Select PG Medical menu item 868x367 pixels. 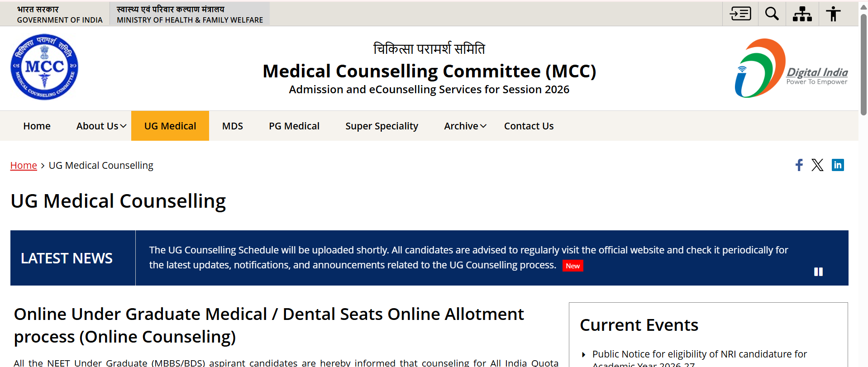click(x=294, y=126)
